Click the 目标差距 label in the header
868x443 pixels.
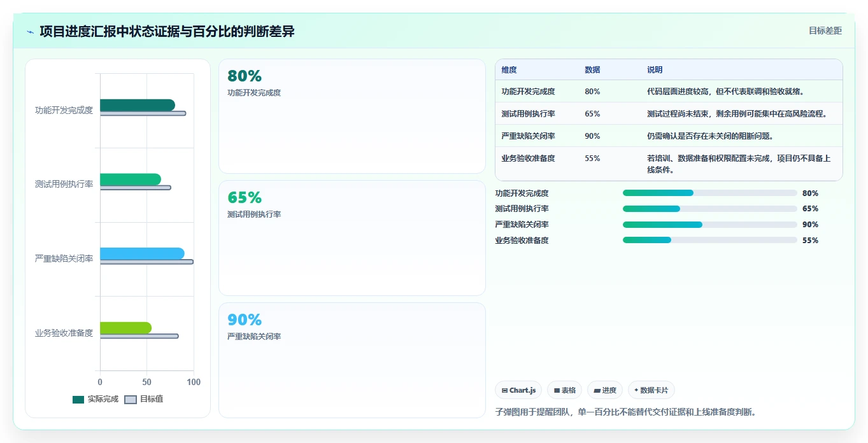(825, 31)
